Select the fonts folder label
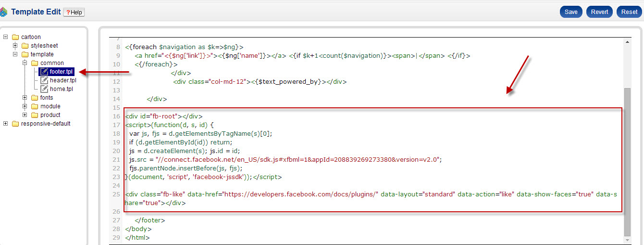The height and width of the screenshot is (245, 644). point(47,98)
